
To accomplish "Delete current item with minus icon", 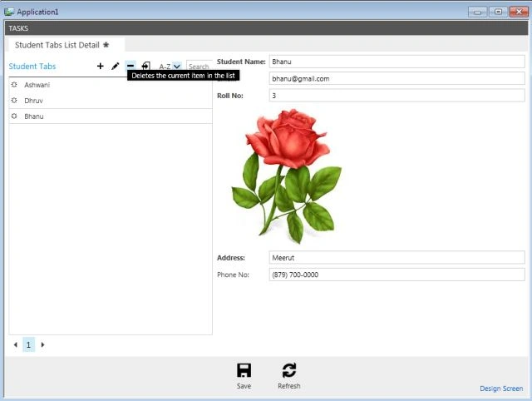I will point(131,66).
